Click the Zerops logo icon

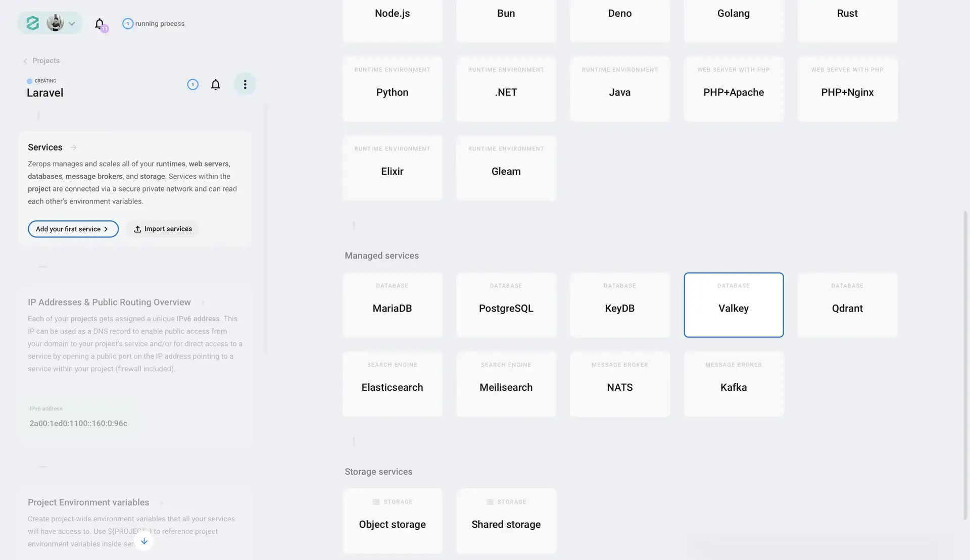click(x=33, y=23)
